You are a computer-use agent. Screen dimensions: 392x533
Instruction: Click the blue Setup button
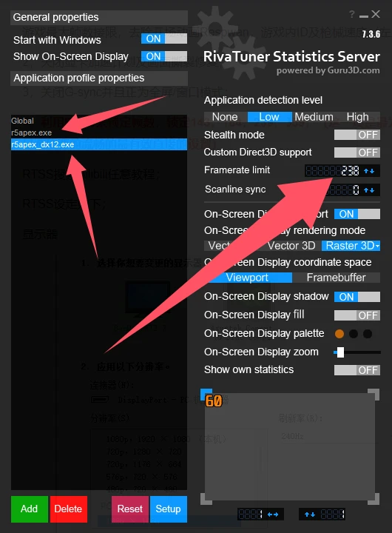pos(168,509)
